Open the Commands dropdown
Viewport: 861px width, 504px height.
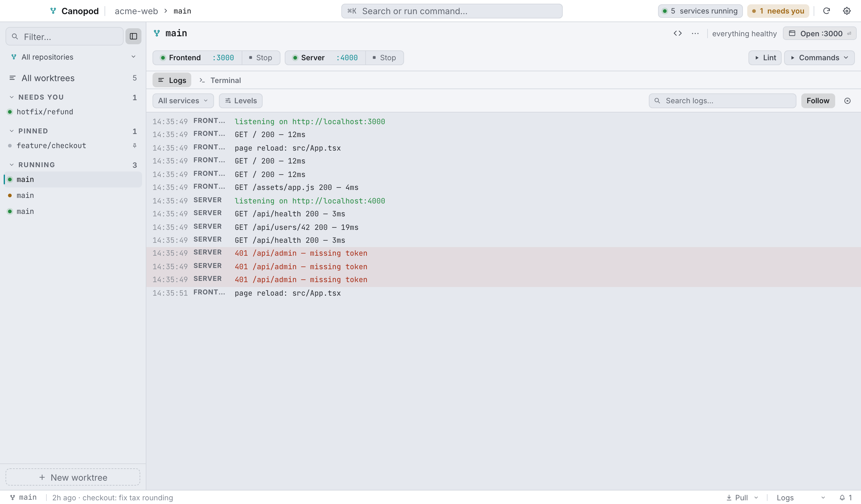[x=819, y=58]
